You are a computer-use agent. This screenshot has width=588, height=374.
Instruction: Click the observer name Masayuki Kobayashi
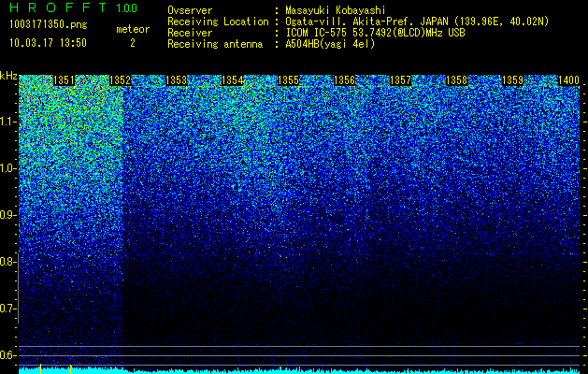pyautogui.click(x=335, y=11)
